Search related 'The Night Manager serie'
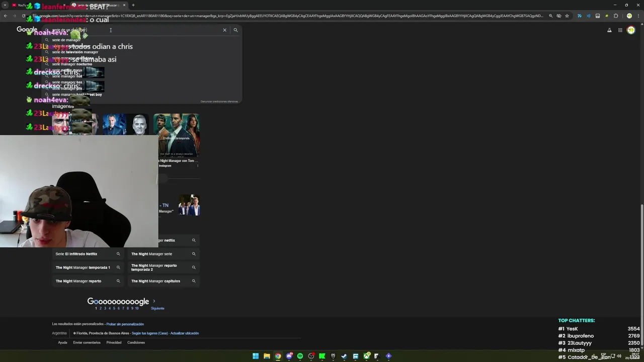This screenshot has height=362, width=644. (164, 254)
